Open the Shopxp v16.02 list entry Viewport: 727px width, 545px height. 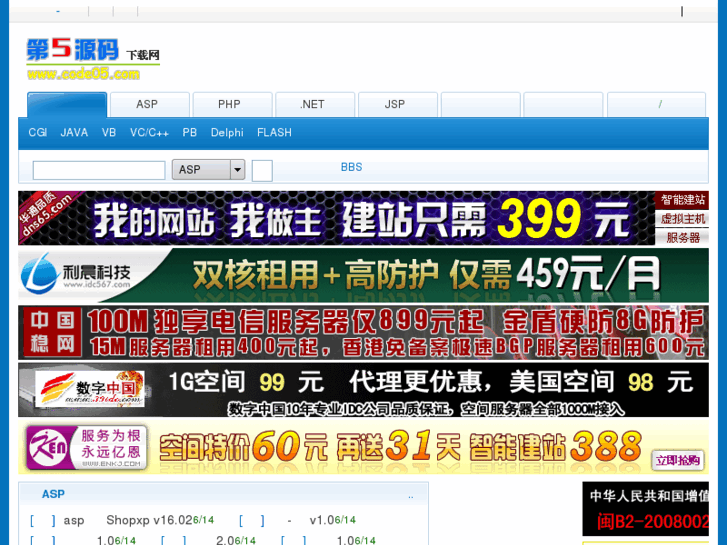point(149,520)
